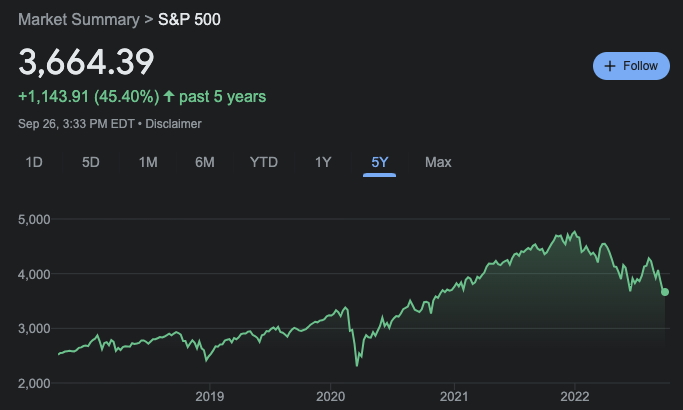Viewport: 683px width, 410px height.
Task: Click the green endpoint dot on chart
Action: pyautogui.click(x=665, y=292)
